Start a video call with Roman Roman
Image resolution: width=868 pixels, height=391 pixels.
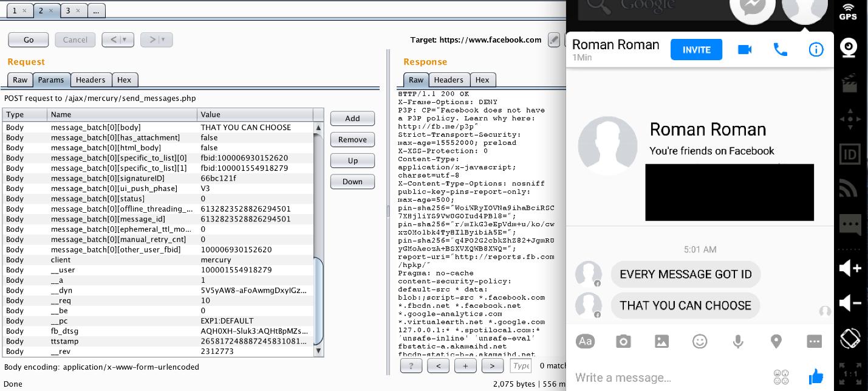(x=745, y=50)
